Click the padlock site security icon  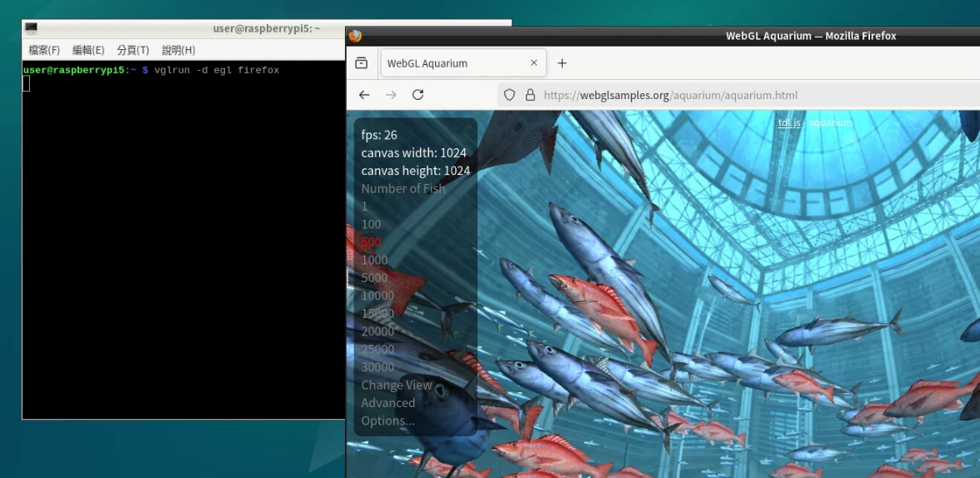530,95
